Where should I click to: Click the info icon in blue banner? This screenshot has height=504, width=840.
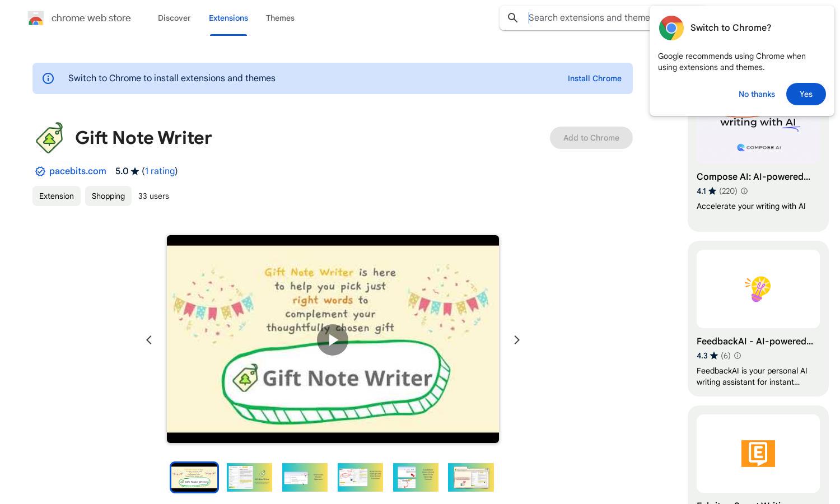click(x=48, y=78)
